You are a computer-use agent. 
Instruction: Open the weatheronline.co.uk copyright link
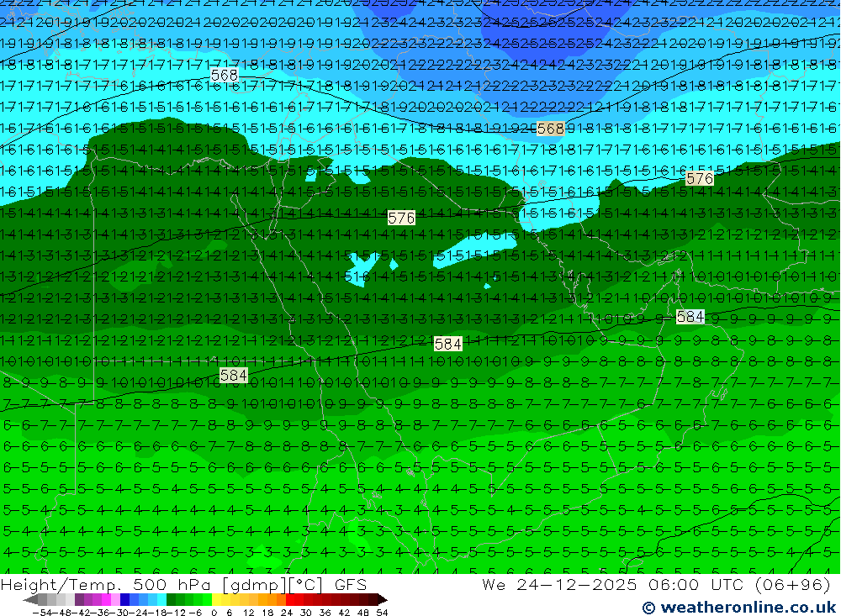coord(738,607)
